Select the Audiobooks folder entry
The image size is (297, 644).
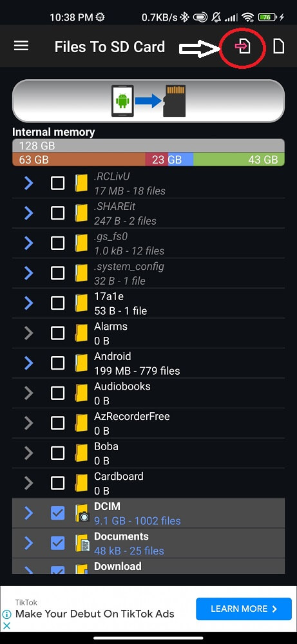coord(148,393)
